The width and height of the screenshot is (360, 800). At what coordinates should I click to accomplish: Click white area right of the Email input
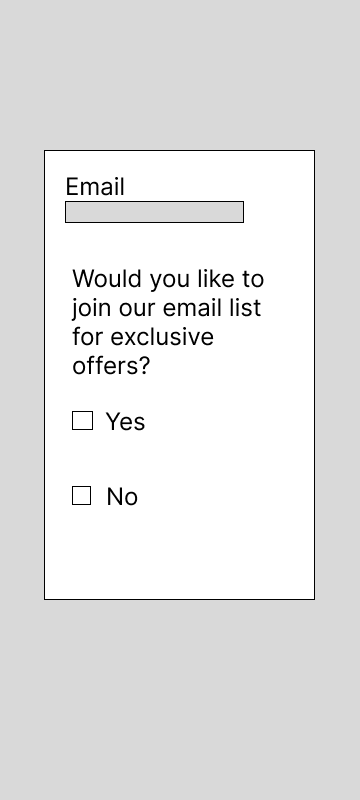pyautogui.click(x=279, y=212)
